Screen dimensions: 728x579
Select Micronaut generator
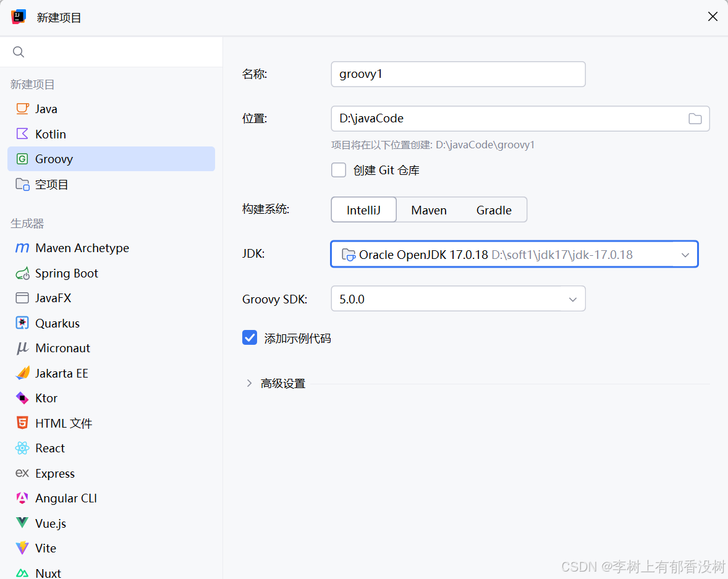[x=111, y=349]
